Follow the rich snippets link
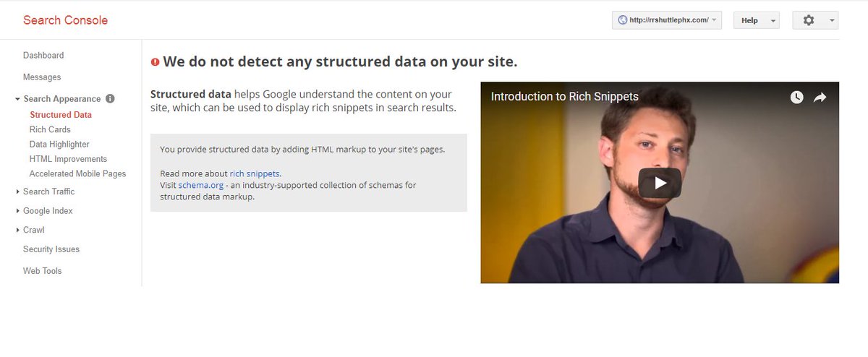Screen dimensions: 868x357 click(x=255, y=174)
